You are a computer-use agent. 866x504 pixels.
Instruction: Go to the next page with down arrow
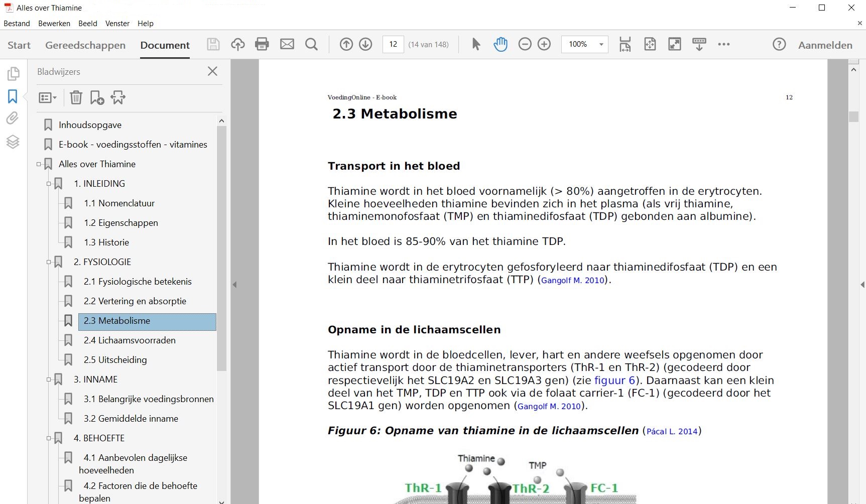click(366, 44)
